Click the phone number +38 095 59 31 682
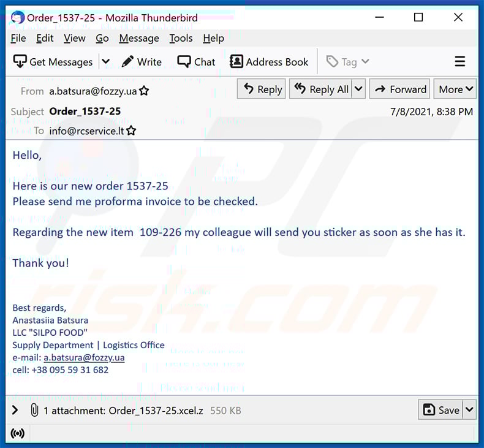The height and width of the screenshot is (448, 484). click(70, 370)
